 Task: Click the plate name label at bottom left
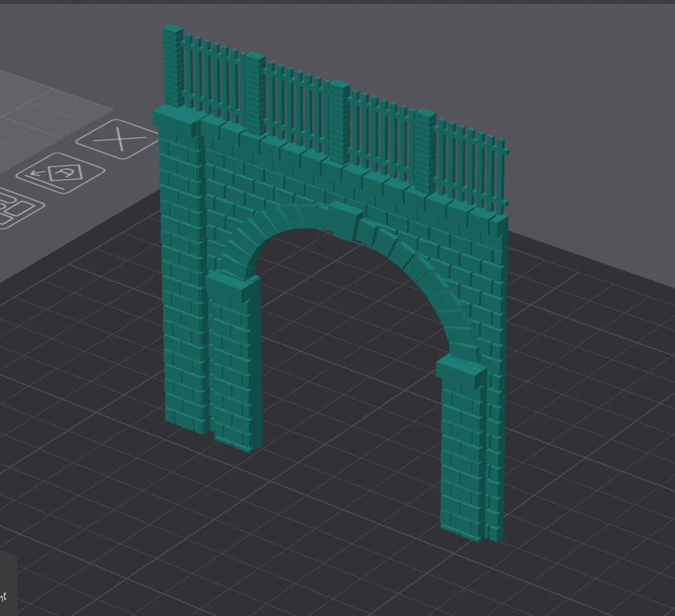pyautogui.click(x=4, y=596)
